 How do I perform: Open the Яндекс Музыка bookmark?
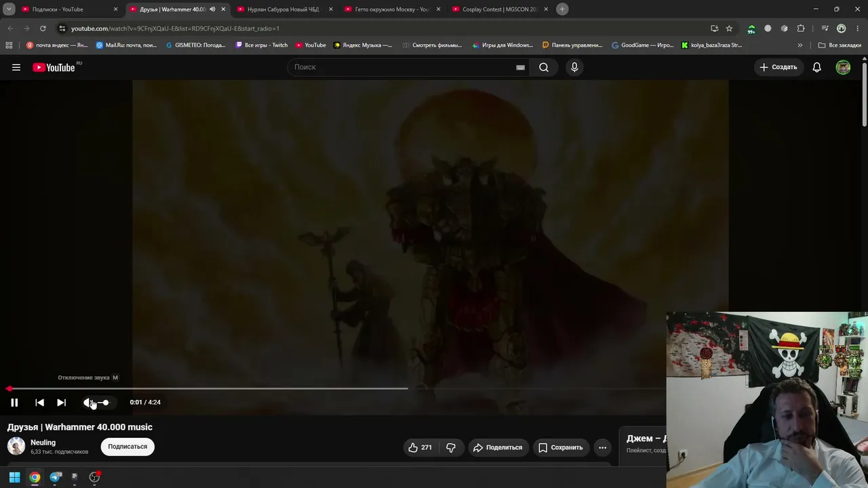[363, 45]
